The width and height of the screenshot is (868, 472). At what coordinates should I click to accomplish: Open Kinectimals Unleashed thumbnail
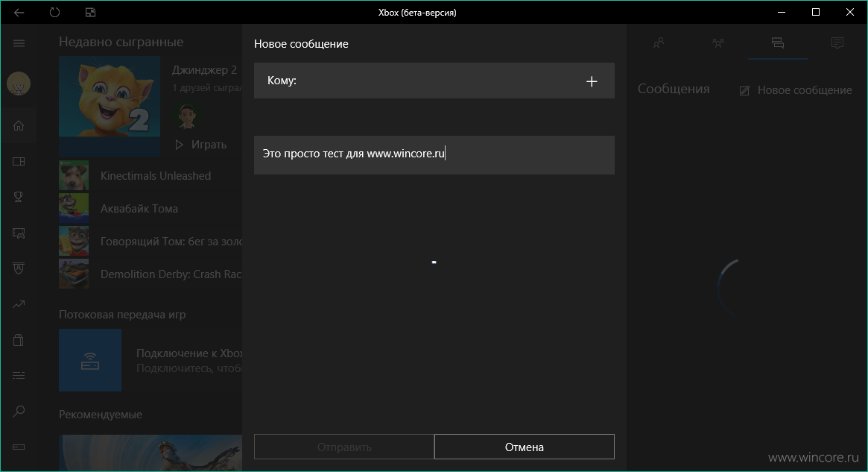coord(74,176)
